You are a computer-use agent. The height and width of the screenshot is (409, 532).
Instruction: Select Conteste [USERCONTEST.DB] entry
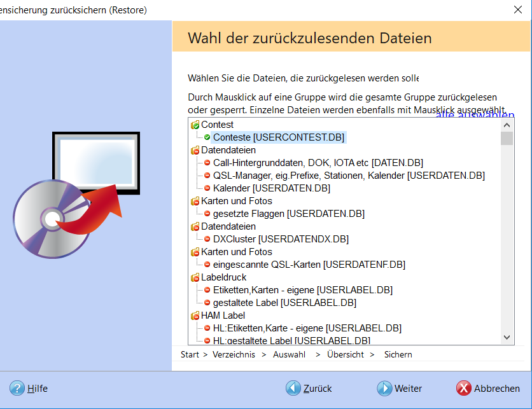click(279, 137)
